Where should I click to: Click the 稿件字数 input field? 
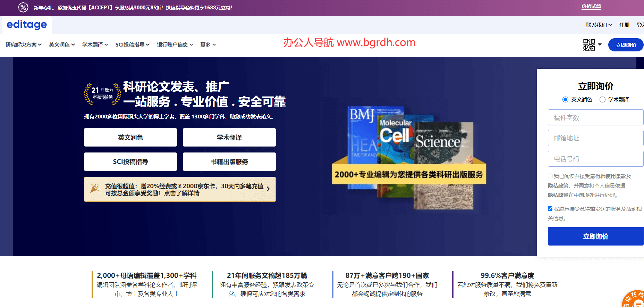tap(595, 117)
